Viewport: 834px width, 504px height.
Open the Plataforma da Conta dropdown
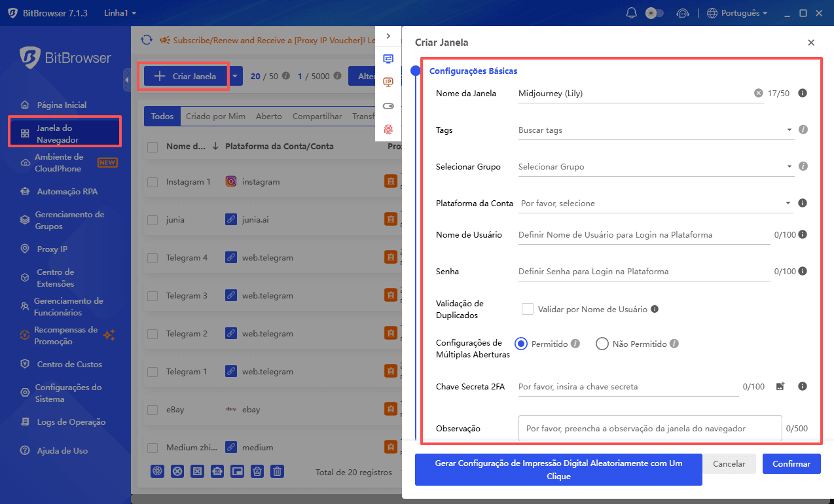point(656,203)
